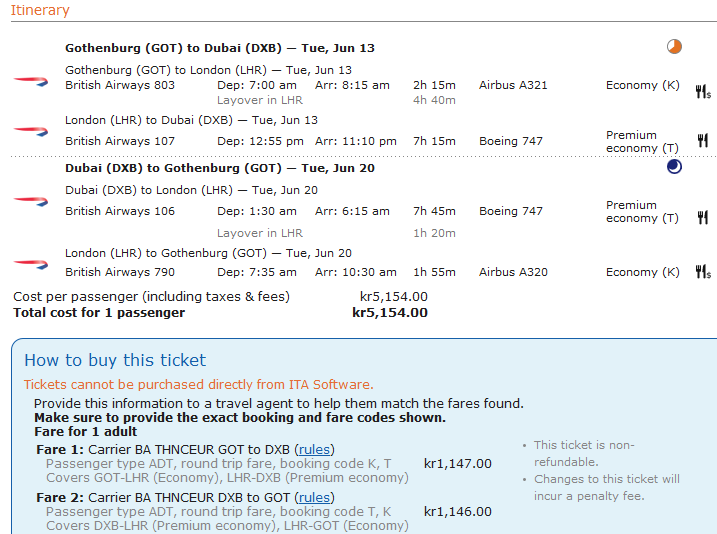
Task: Click British Airways logo beside flight 106
Action: [31, 201]
